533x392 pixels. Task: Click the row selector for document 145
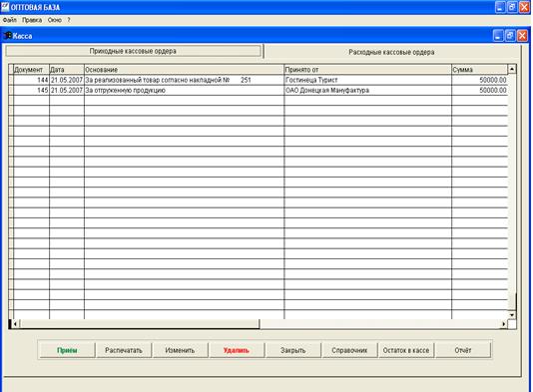(x=11, y=91)
